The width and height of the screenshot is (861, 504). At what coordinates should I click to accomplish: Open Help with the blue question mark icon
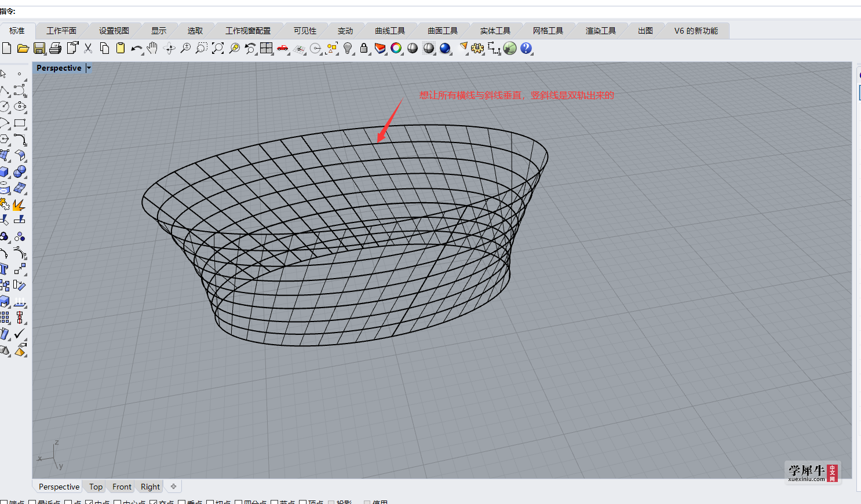[526, 48]
